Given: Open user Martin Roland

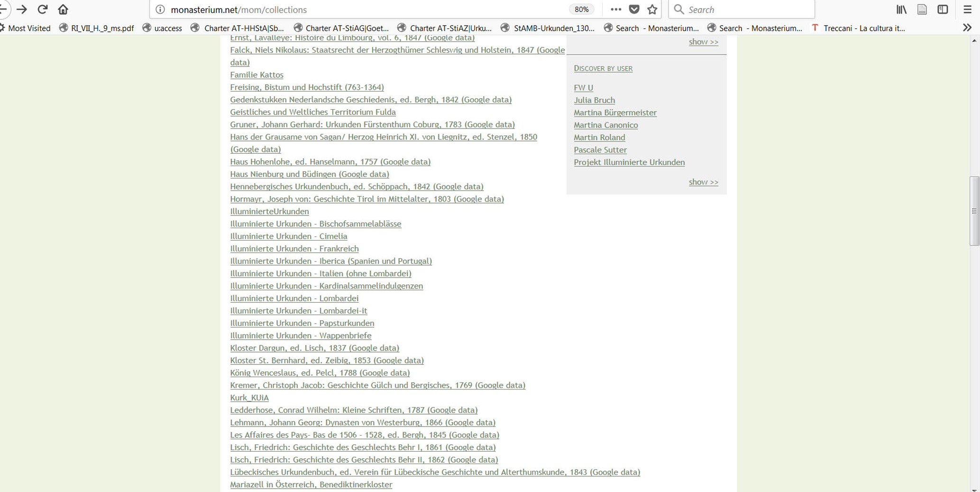Looking at the screenshot, I should (599, 137).
